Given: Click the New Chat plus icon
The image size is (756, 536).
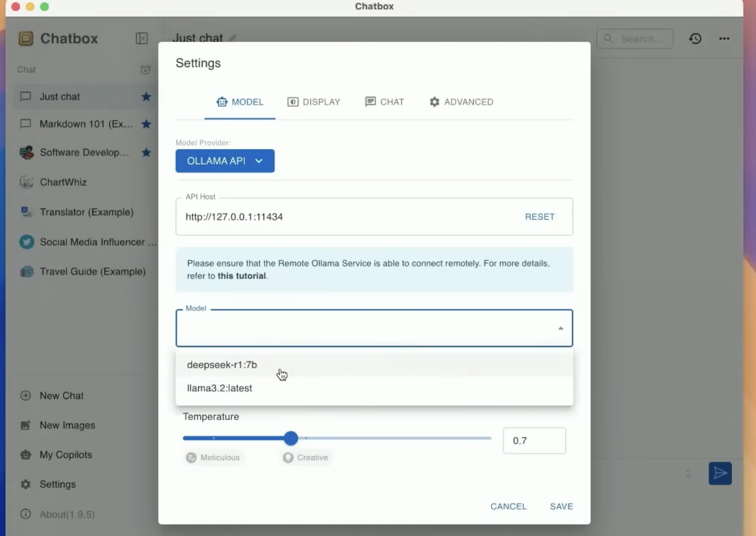Looking at the screenshot, I should pos(26,395).
